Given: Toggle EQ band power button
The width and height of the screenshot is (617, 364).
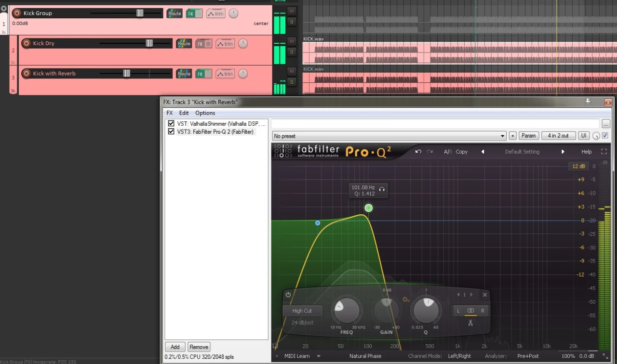Looking at the screenshot, I should click(288, 295).
